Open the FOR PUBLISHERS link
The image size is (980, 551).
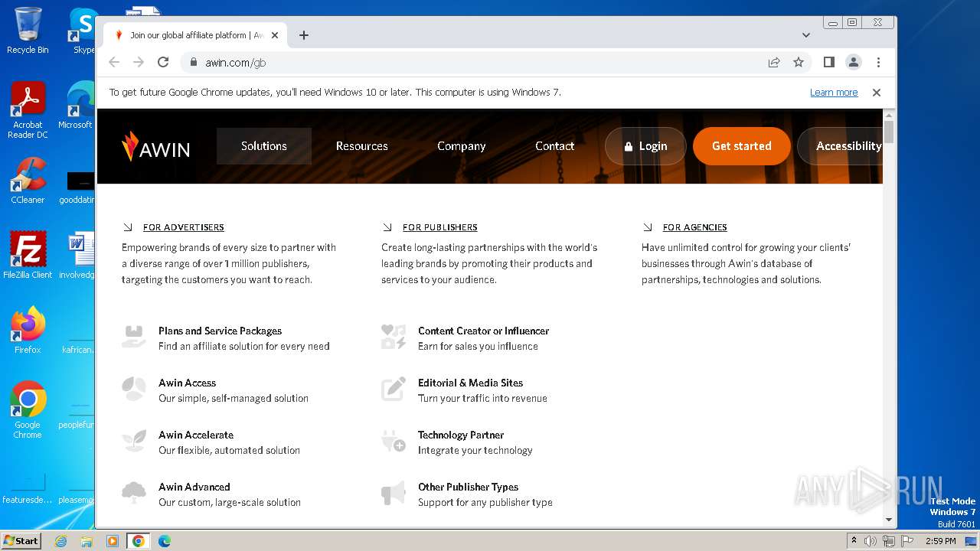(440, 227)
